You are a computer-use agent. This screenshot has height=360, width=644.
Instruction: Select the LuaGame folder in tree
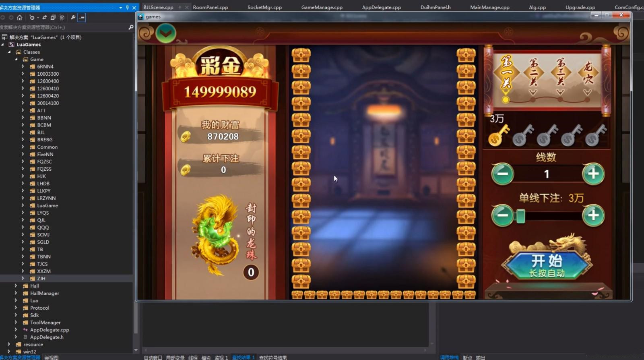47,205
